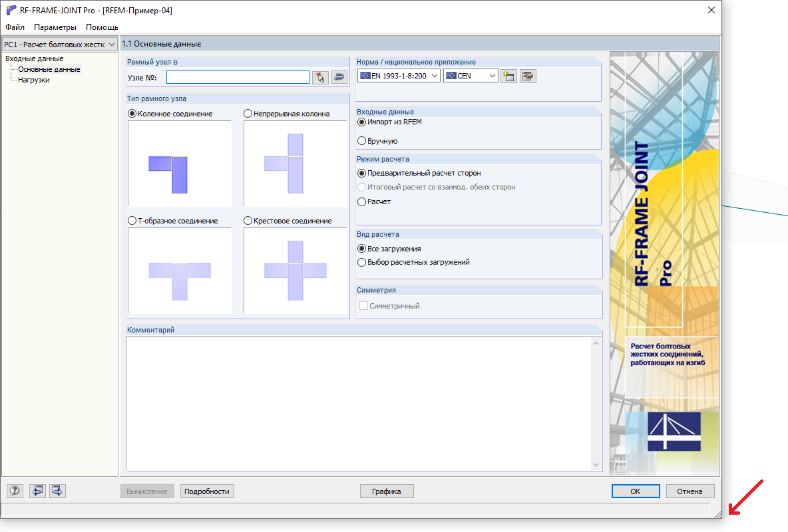Select Выбор расчетных загружений option

pos(361,262)
